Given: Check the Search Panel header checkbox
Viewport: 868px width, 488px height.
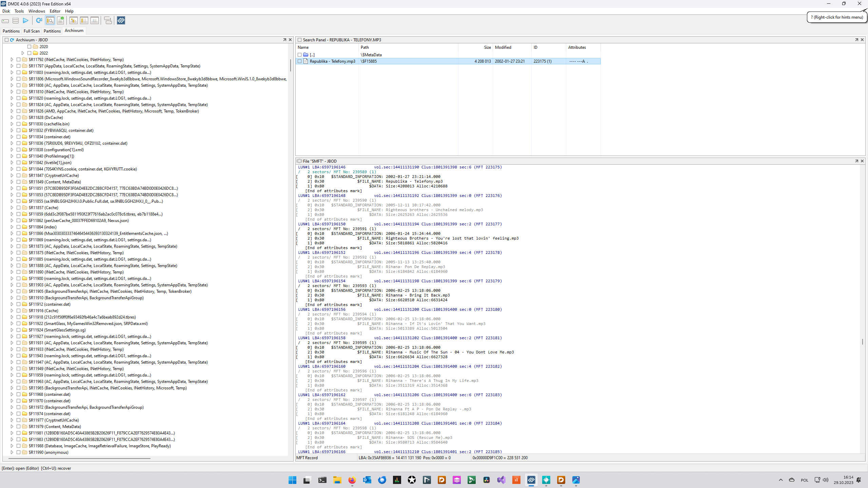Looking at the screenshot, I should point(299,40).
